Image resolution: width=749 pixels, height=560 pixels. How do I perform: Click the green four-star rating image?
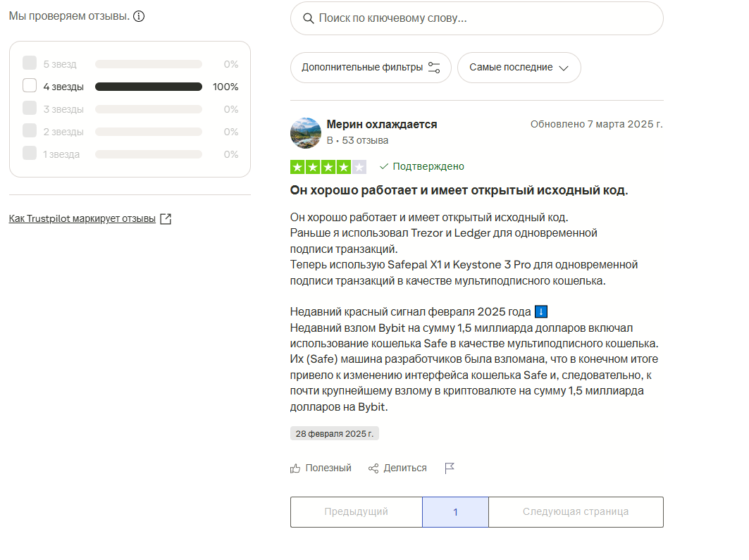click(328, 167)
